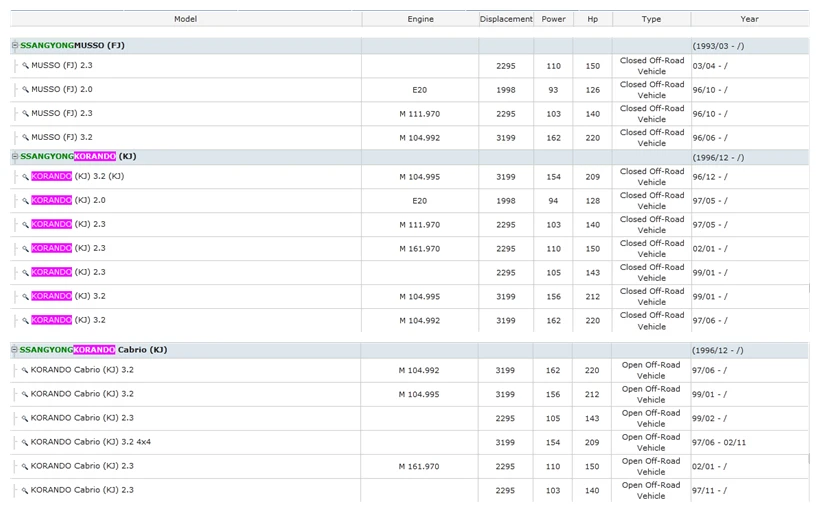The width and height of the screenshot is (820, 512).
Task: Click hp 209 in KORANDO Cabrio 3.2 4x4 row
Action: (592, 442)
